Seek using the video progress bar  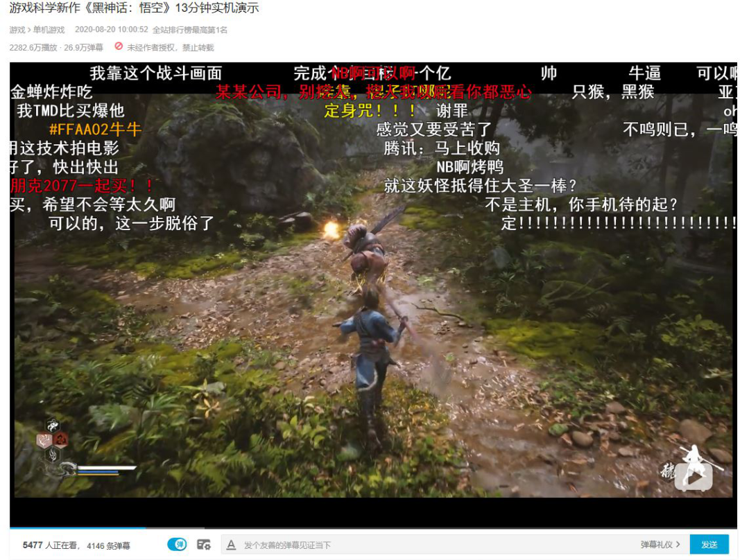(373, 527)
